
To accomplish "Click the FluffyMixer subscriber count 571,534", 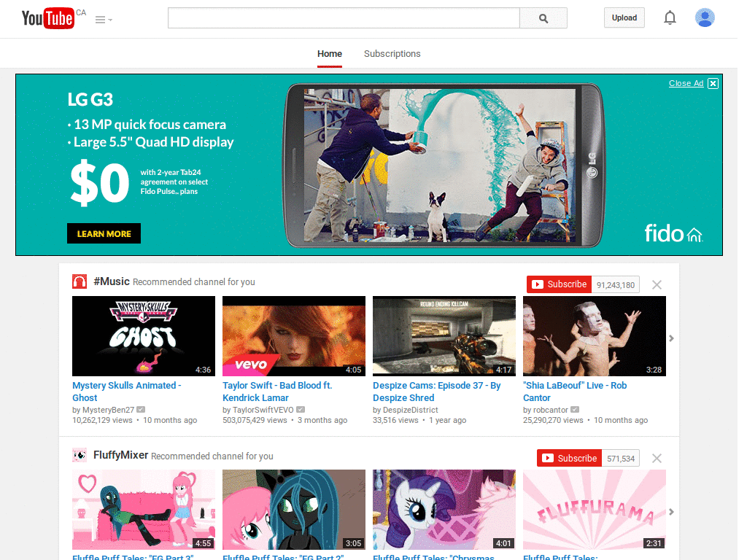I will (x=621, y=459).
